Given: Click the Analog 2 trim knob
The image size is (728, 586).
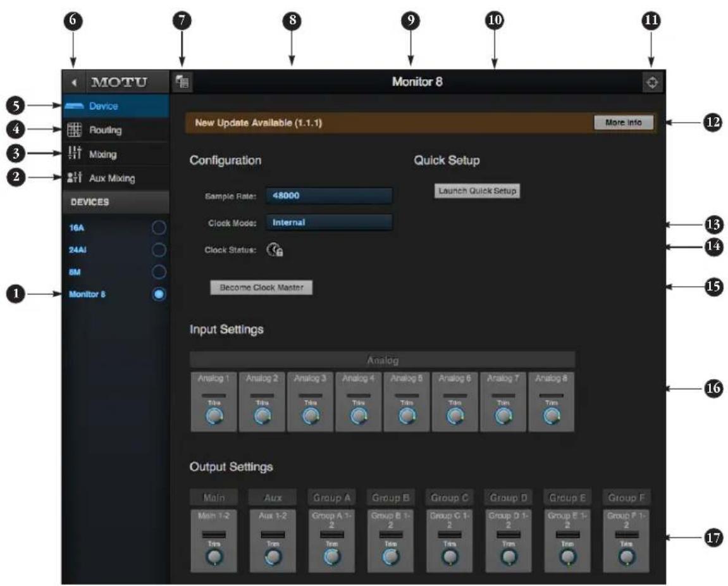Looking at the screenshot, I should [262, 416].
